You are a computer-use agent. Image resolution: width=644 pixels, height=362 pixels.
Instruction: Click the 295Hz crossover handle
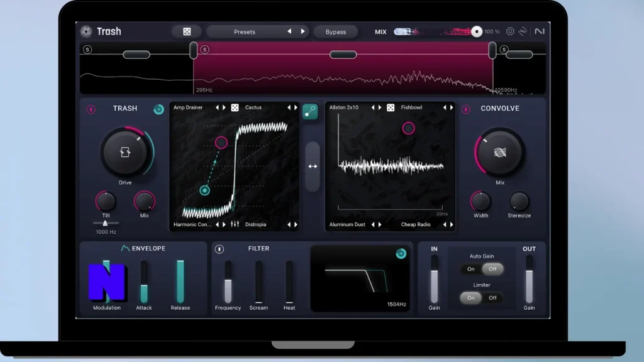(x=193, y=50)
